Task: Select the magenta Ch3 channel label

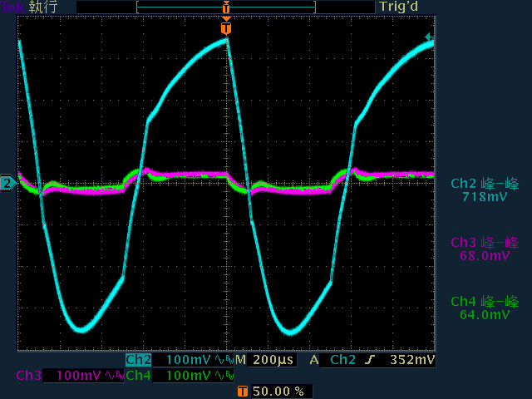Action: tap(29, 376)
